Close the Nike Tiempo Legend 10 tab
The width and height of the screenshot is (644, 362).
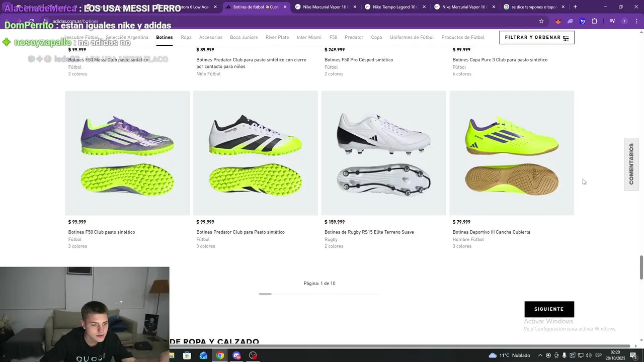click(424, 7)
